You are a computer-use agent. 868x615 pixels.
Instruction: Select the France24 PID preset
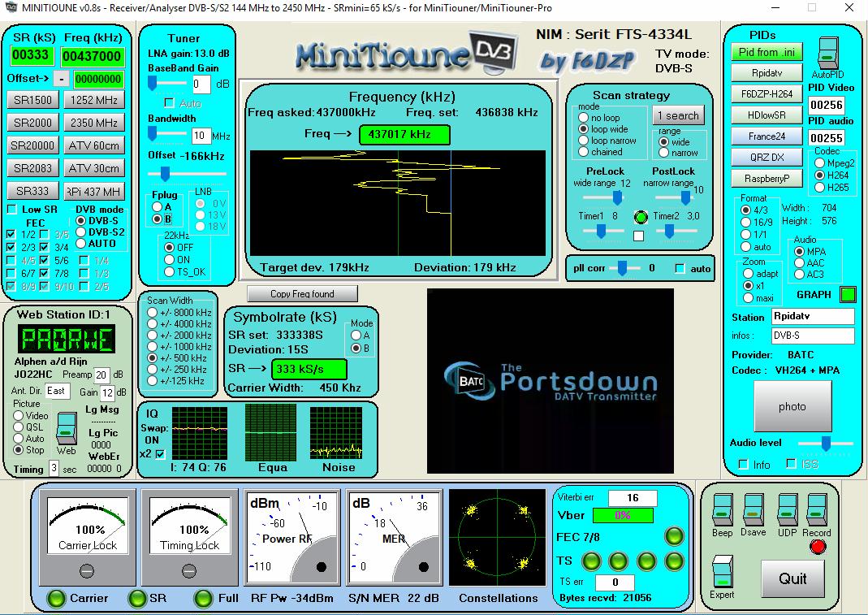[767, 136]
